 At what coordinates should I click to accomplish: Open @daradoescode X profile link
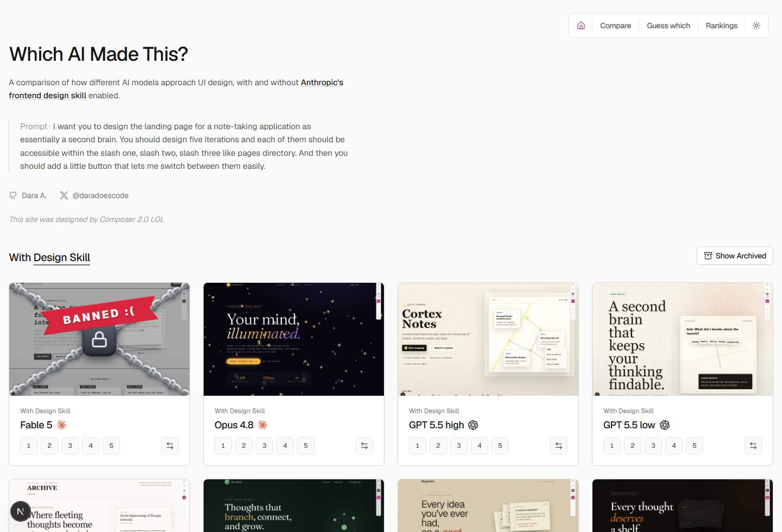[94, 195]
